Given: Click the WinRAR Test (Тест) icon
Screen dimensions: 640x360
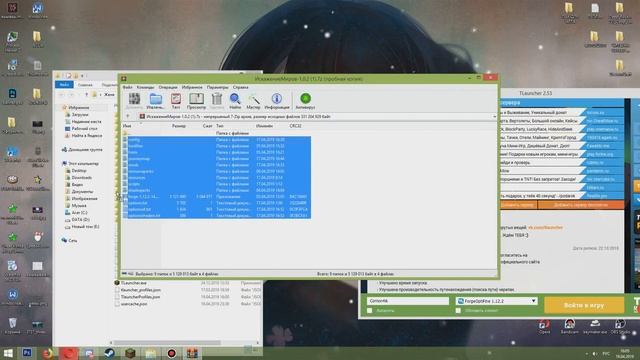Looking at the screenshot, I should pyautogui.click(x=176, y=100).
